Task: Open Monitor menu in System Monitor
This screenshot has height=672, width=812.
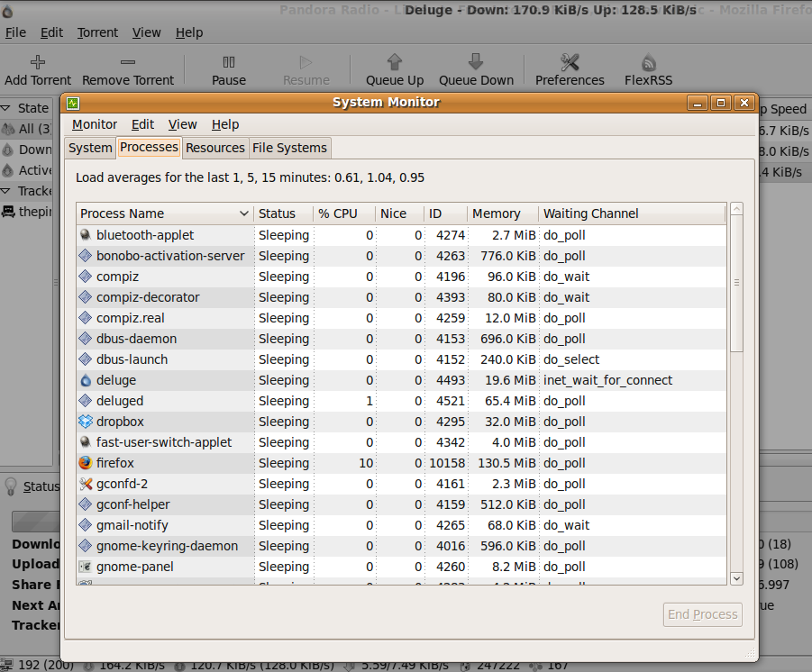Action: pyautogui.click(x=95, y=125)
